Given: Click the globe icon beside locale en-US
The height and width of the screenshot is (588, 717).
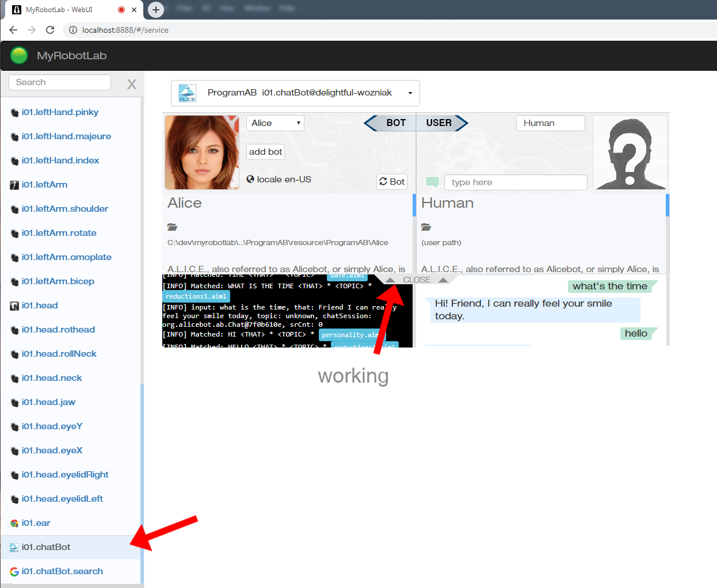Looking at the screenshot, I should click(250, 179).
